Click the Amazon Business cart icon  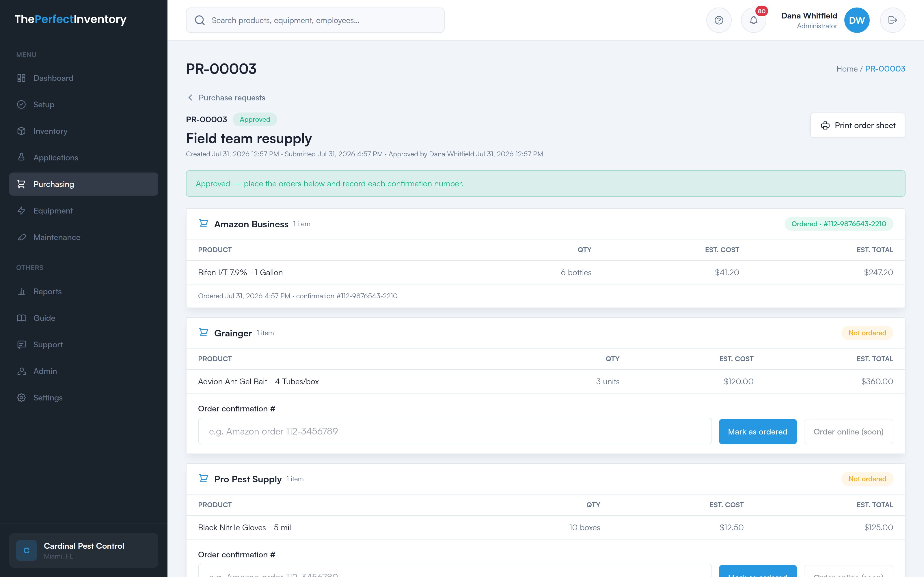[204, 223]
